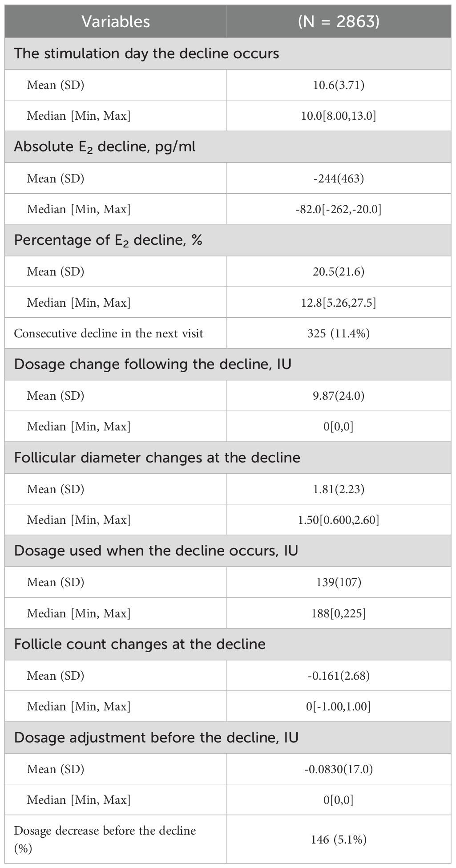Select the stimulation day section heading row

point(146,53)
